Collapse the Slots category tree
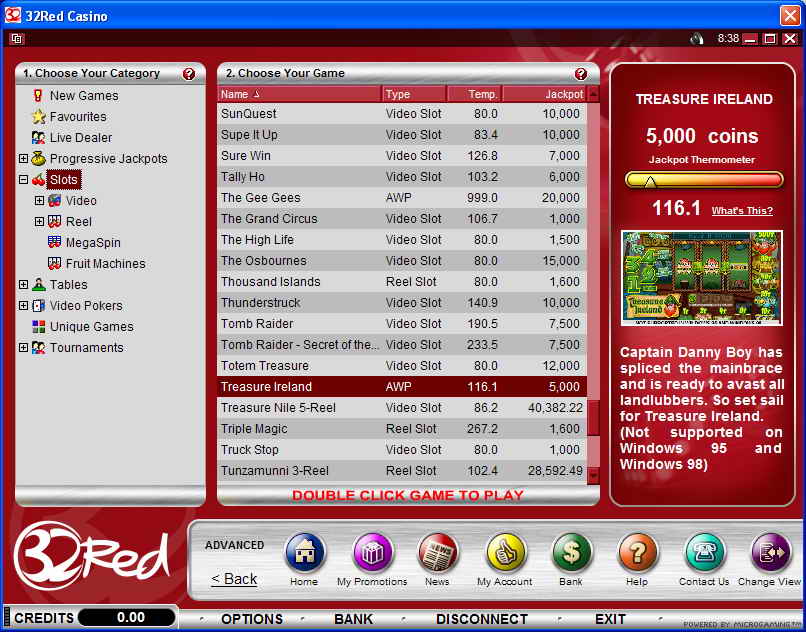 [23, 180]
